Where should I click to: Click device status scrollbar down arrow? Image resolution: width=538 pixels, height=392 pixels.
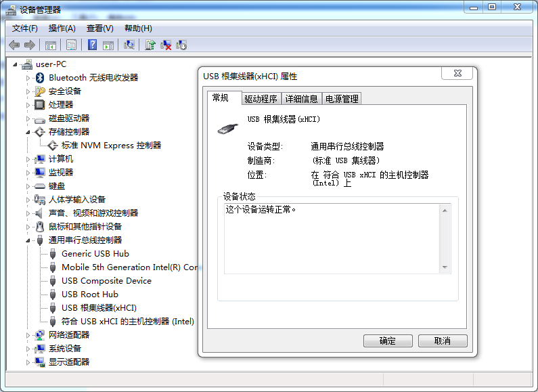[x=445, y=267]
